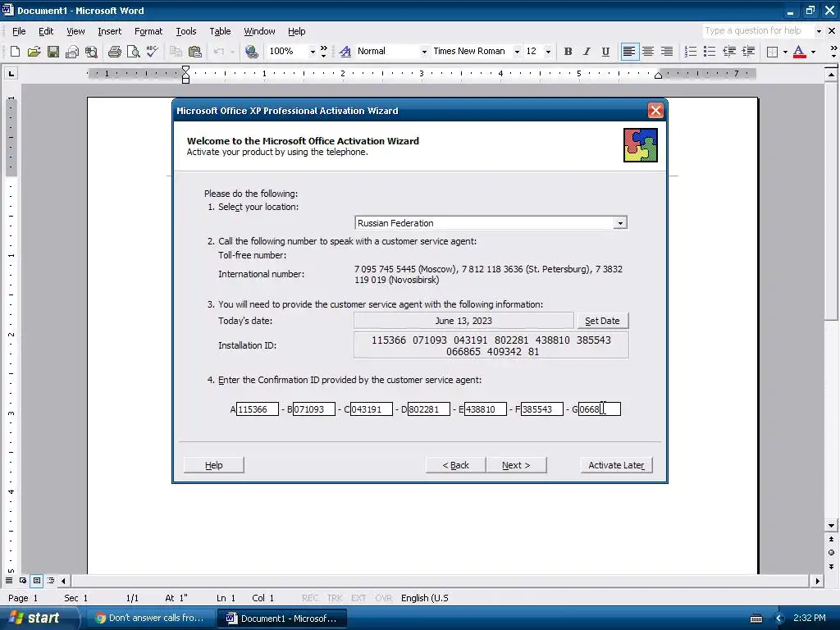Click the Back button in the wizard
The image size is (840, 630).
tap(456, 465)
